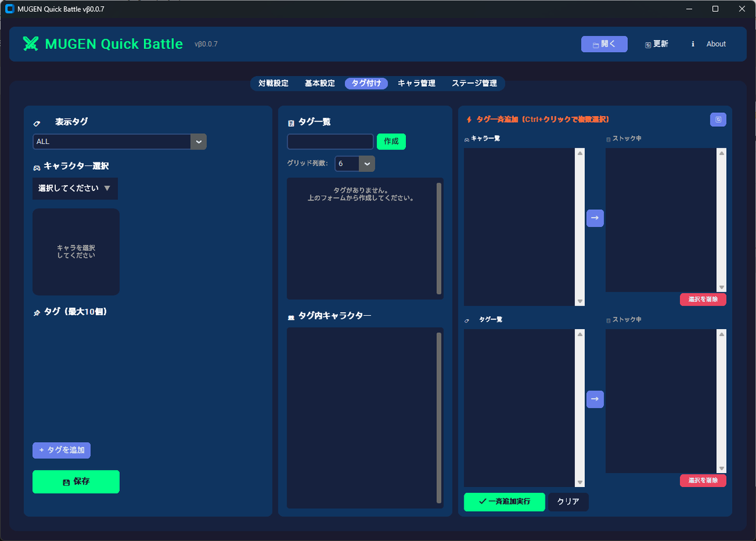Screen dimensions: 756x541
Task: Switch to 対戦設定 tab
Action: coord(273,84)
